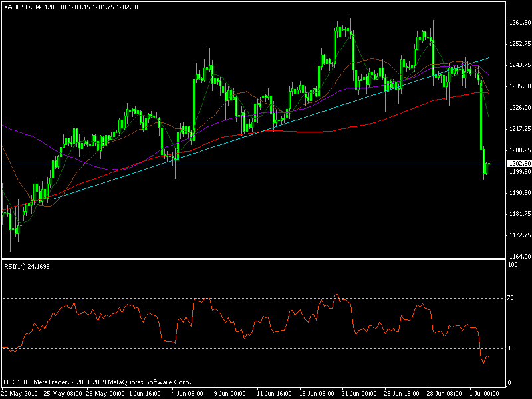Click the 1190.50 price axis label
532x399 pixels.
[520, 193]
